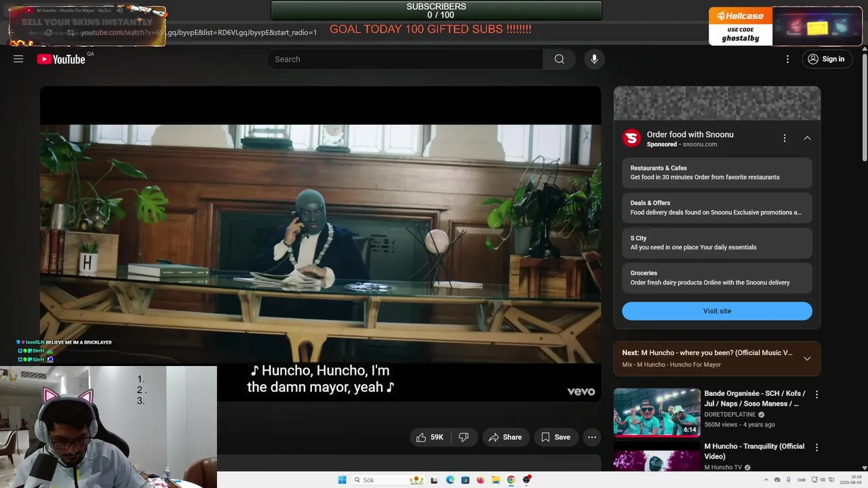The height and width of the screenshot is (488, 868).
Task: Collapse the Snoonu sponsored ad panel
Action: 807,138
